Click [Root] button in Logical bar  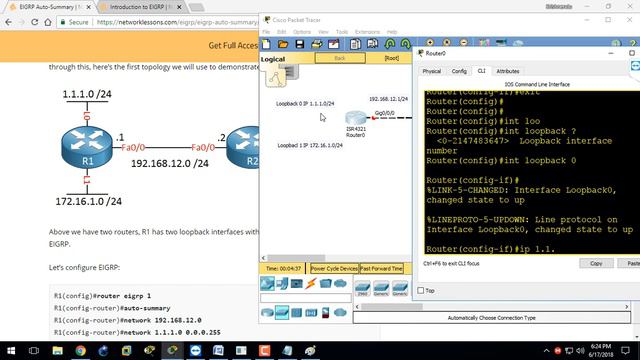pos(391,58)
